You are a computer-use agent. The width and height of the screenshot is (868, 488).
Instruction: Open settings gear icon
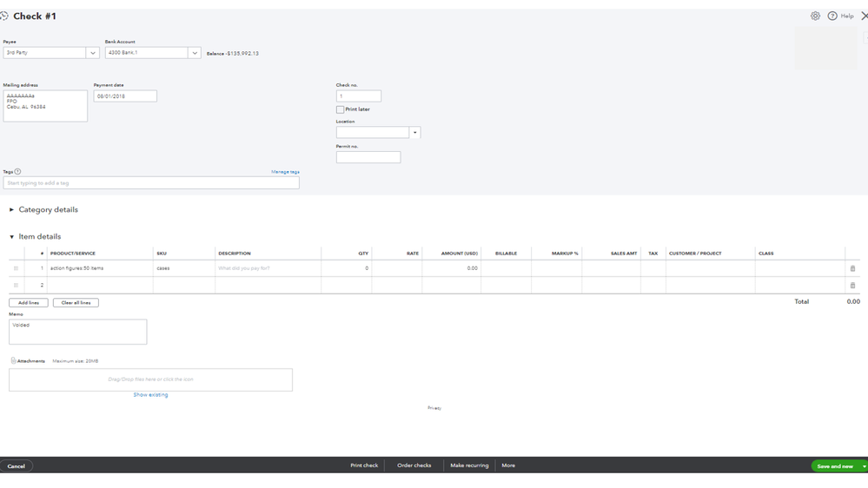815,16
